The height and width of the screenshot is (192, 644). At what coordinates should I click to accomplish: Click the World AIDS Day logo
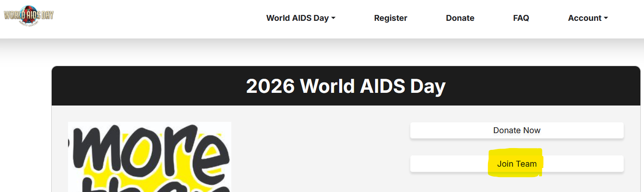point(29,16)
